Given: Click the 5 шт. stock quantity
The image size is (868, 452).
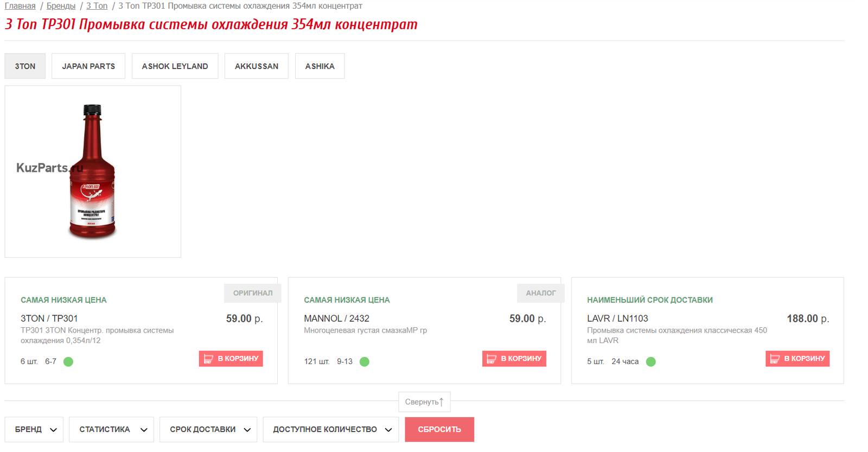Looking at the screenshot, I should pyautogui.click(x=596, y=361).
